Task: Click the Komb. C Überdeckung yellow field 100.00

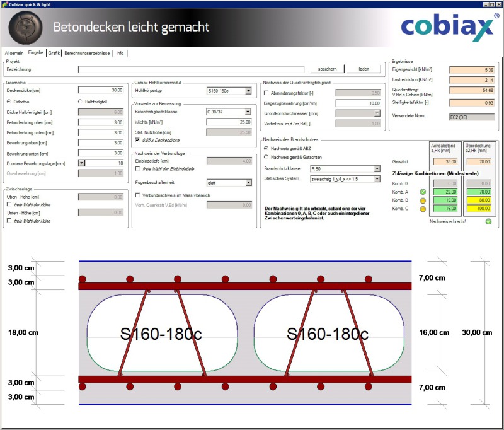Action: click(x=479, y=209)
